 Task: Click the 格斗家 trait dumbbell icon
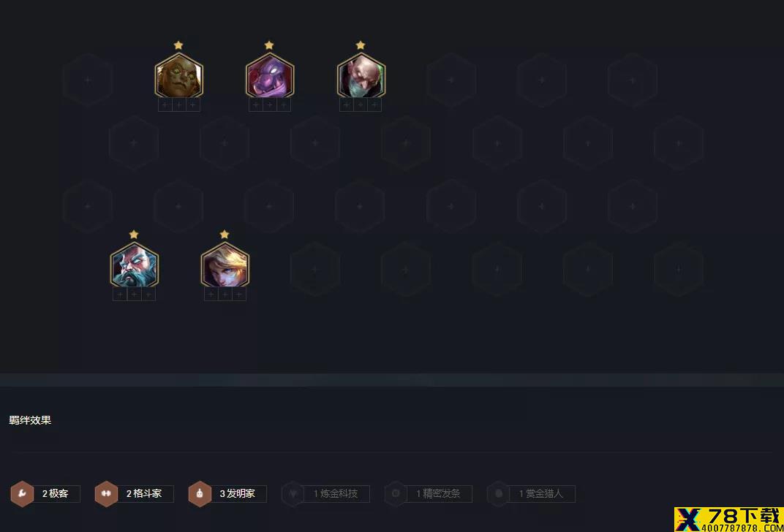click(106, 493)
